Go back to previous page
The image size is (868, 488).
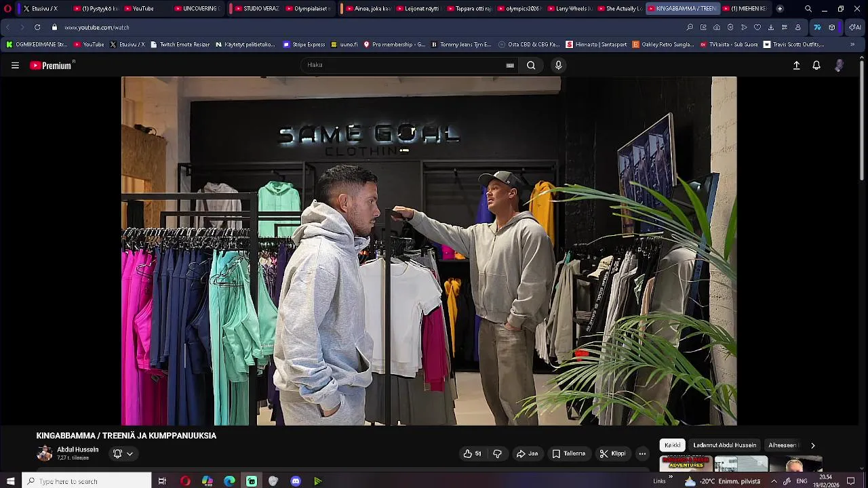(8, 27)
